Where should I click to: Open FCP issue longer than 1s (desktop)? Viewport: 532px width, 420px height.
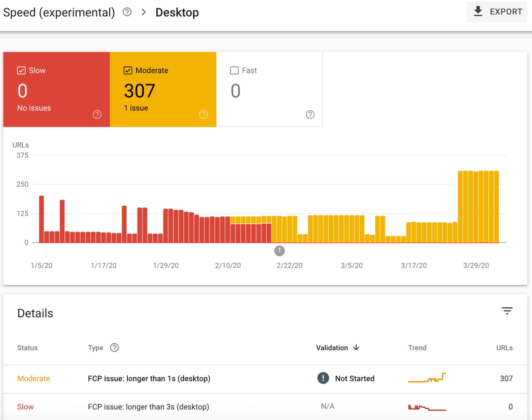[149, 378]
